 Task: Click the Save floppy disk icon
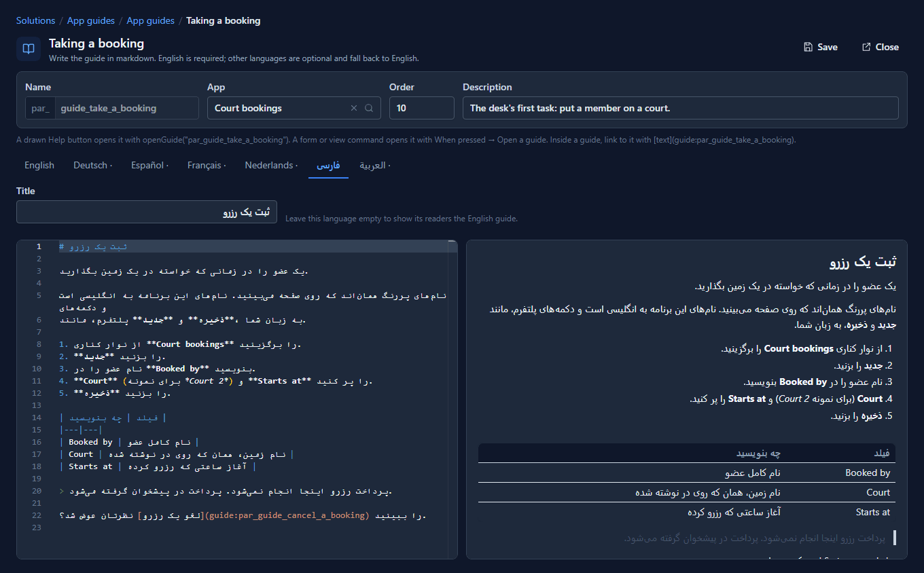click(808, 47)
